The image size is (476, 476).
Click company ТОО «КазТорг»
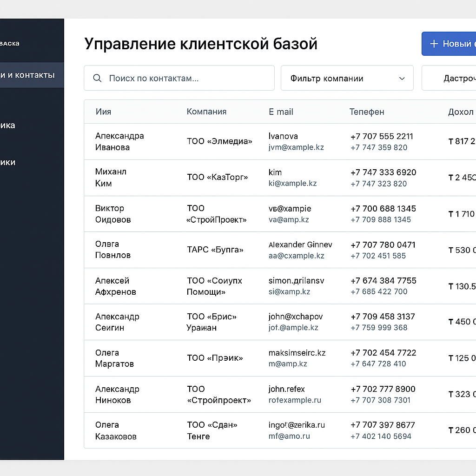[x=218, y=177]
